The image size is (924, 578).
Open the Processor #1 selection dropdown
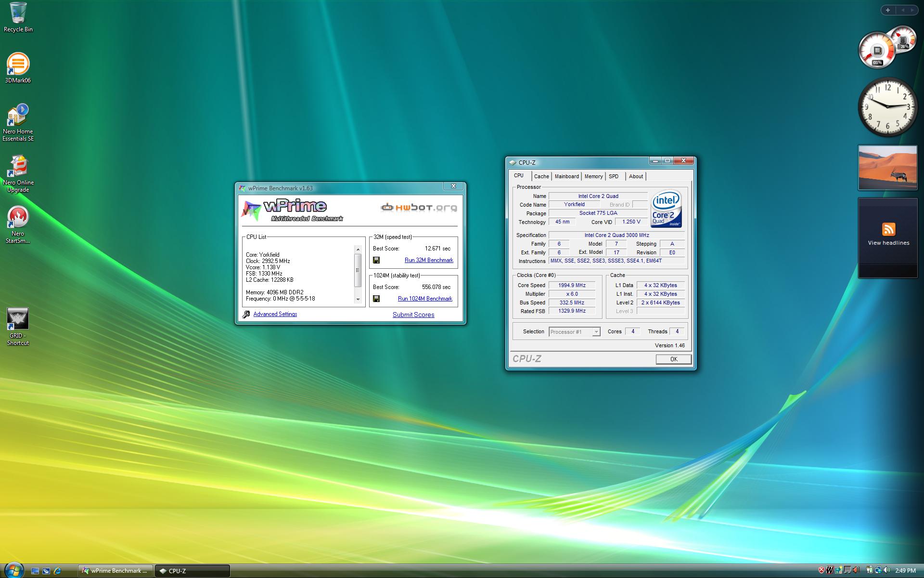pos(596,332)
